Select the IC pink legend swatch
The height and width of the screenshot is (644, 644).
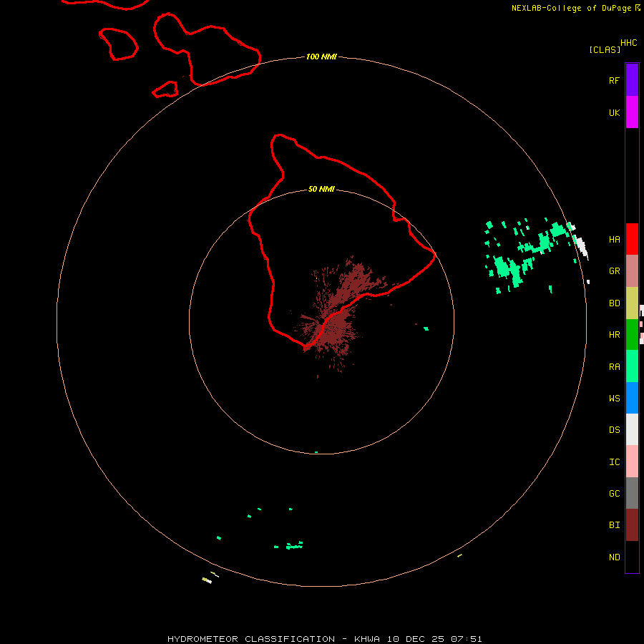(632, 462)
